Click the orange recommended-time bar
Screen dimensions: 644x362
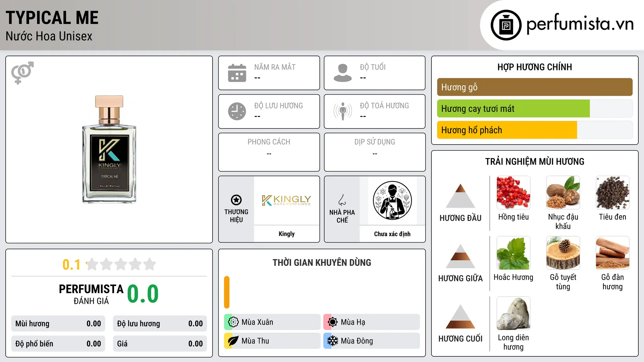(x=227, y=292)
